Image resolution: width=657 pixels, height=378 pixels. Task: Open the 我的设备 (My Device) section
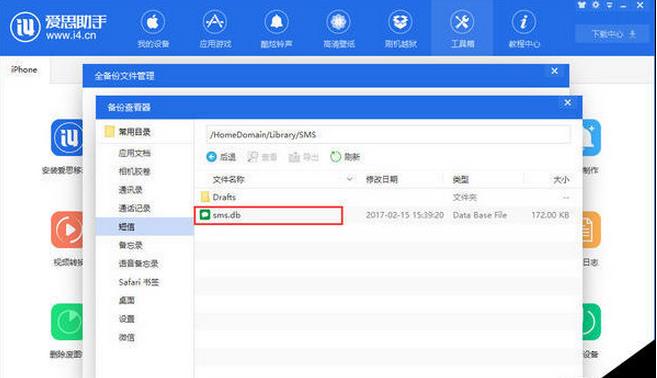point(153,28)
